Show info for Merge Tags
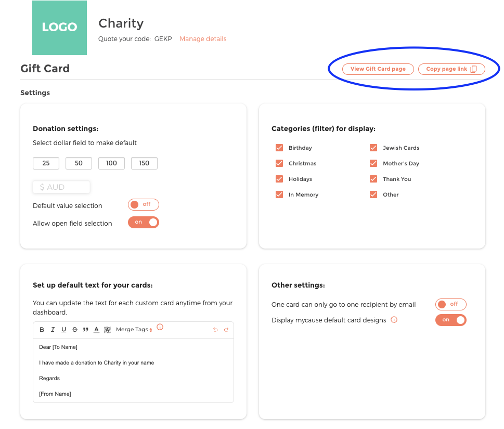Image resolution: width=504 pixels, height=429 pixels. pyautogui.click(x=160, y=327)
